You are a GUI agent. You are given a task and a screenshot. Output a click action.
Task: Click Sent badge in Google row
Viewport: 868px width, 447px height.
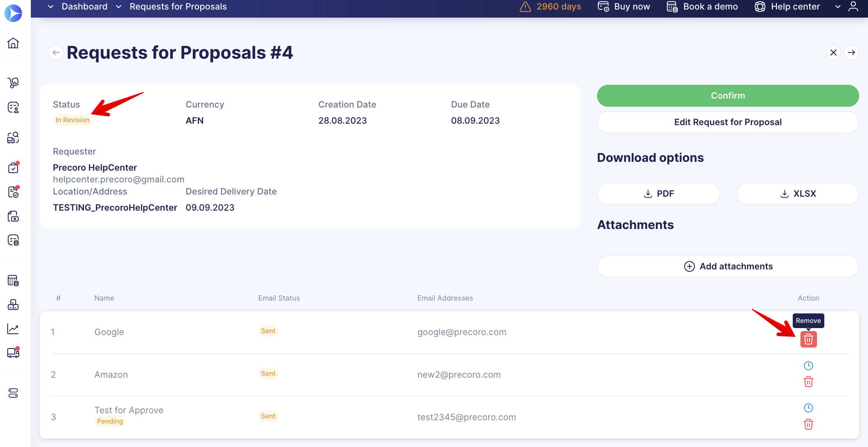click(x=268, y=331)
